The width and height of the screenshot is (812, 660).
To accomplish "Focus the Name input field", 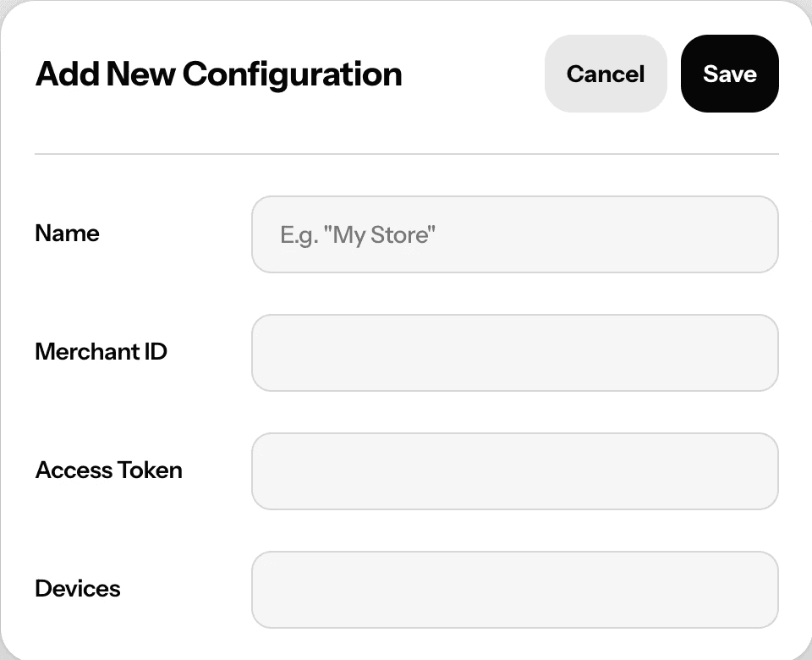I will coord(514,234).
